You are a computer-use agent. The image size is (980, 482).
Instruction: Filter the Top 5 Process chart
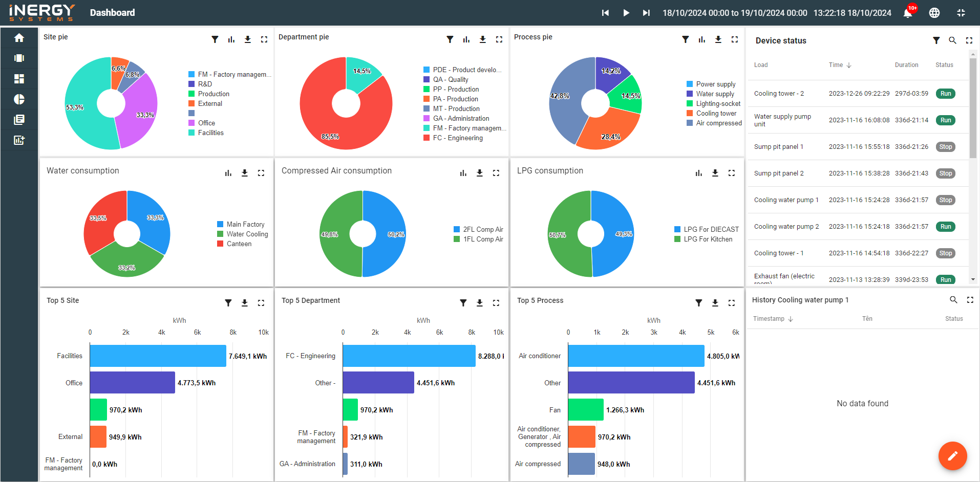(699, 303)
